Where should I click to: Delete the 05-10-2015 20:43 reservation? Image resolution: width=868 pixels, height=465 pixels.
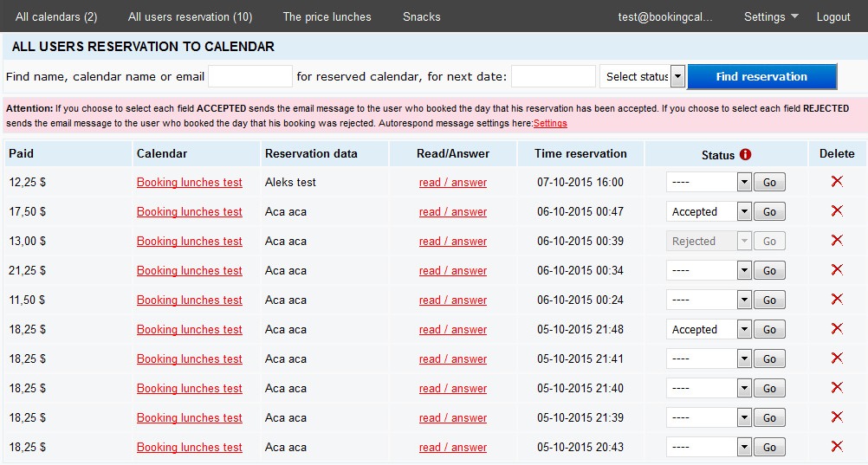(837, 447)
